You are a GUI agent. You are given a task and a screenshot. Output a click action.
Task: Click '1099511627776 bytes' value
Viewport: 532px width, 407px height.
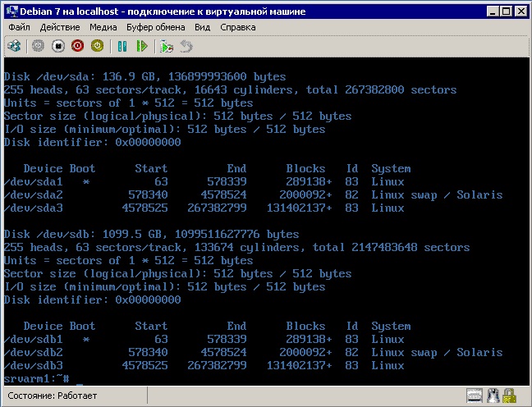pos(236,235)
